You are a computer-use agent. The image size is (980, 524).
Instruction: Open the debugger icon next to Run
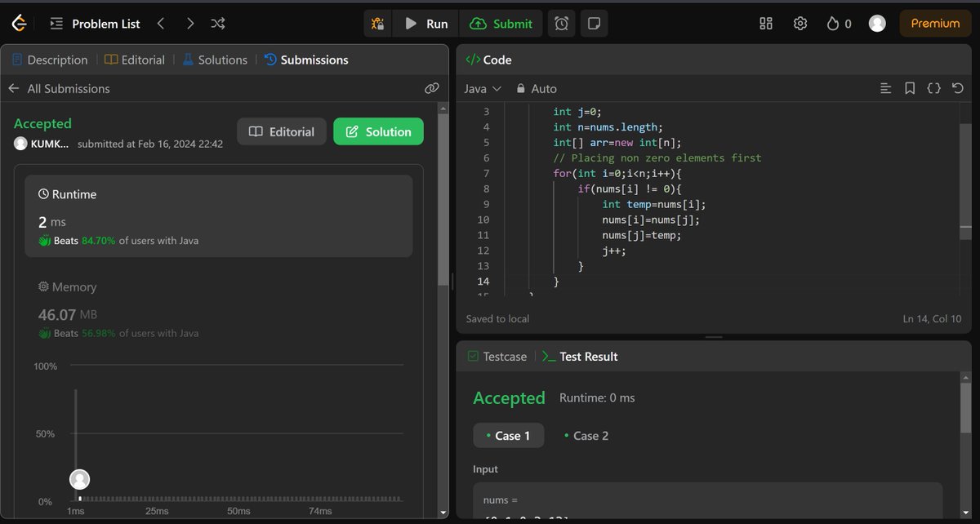coord(377,23)
